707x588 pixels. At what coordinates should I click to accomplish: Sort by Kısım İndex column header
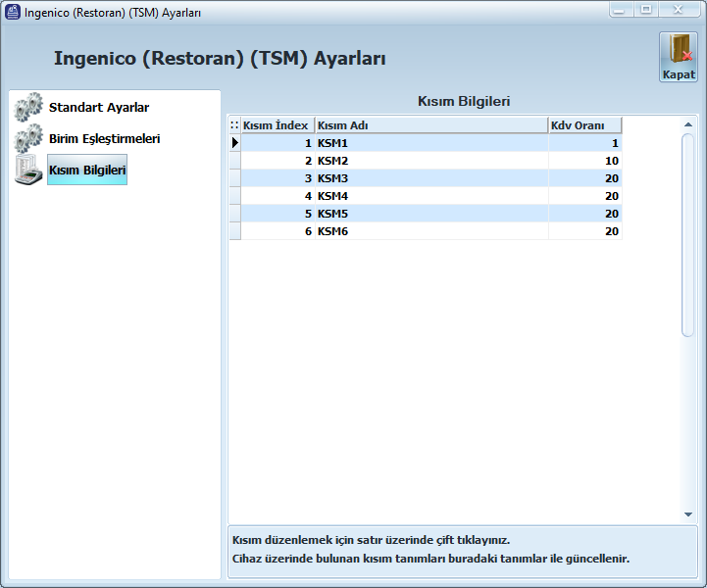tap(277, 125)
